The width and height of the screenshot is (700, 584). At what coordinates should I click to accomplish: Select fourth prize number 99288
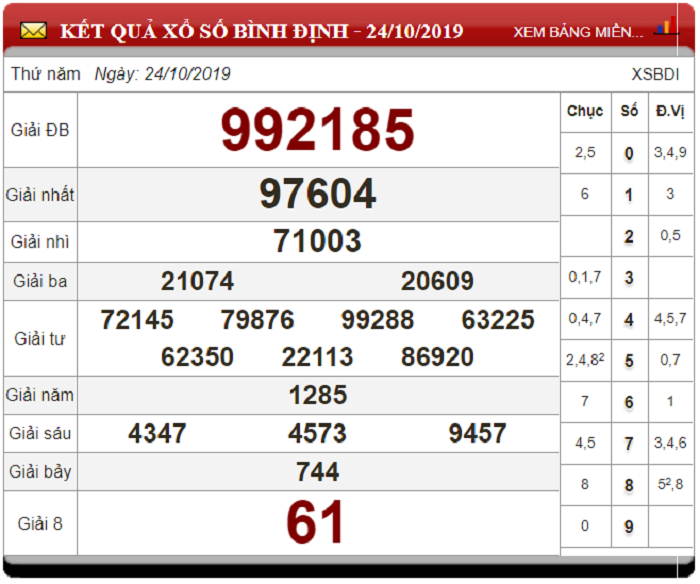coord(378,320)
